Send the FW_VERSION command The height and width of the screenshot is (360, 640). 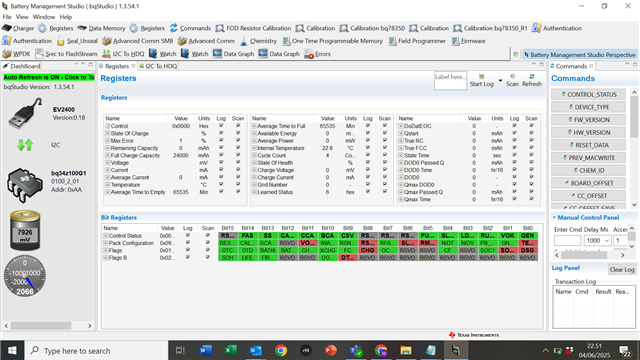click(588, 120)
